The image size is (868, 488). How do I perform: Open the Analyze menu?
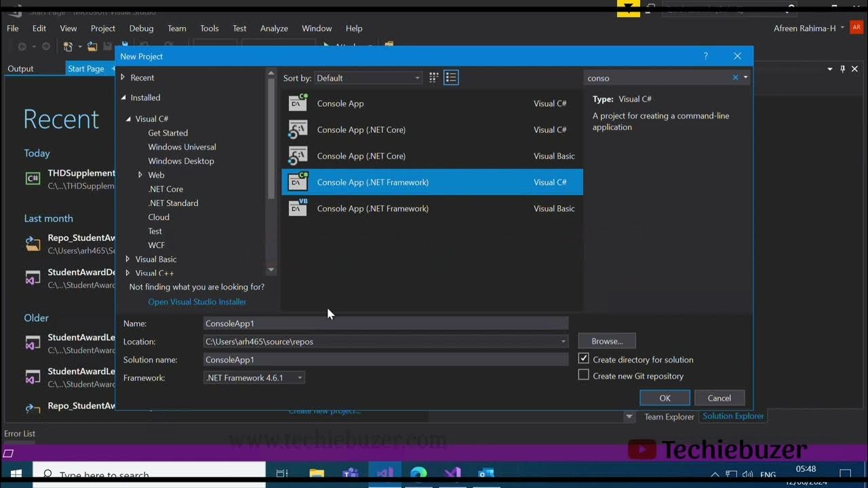(274, 28)
